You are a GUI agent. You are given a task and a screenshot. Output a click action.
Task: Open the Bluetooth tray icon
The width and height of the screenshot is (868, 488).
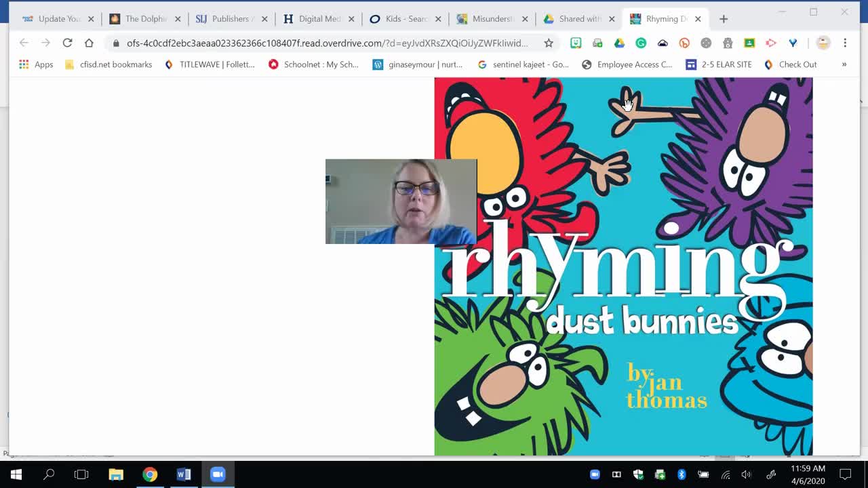tap(682, 474)
